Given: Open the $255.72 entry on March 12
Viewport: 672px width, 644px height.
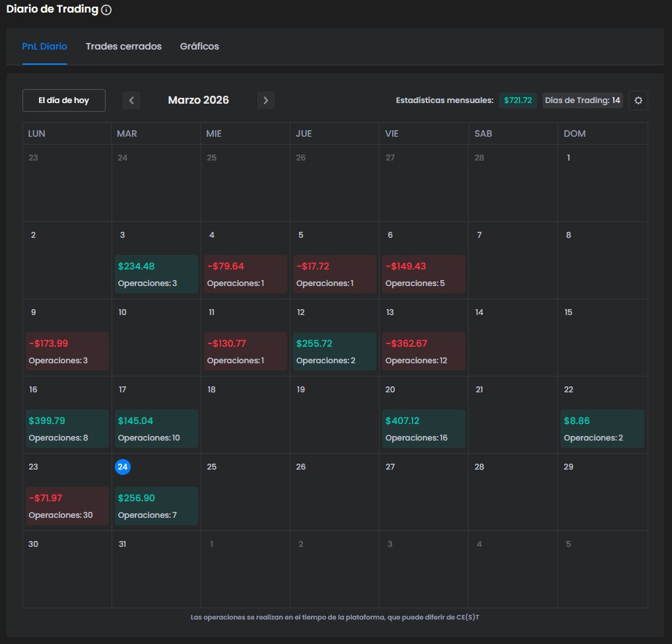Looking at the screenshot, I should [x=334, y=351].
